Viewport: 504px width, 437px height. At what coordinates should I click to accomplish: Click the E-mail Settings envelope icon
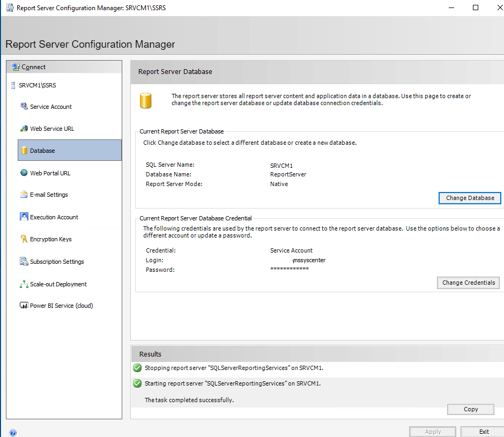point(24,195)
